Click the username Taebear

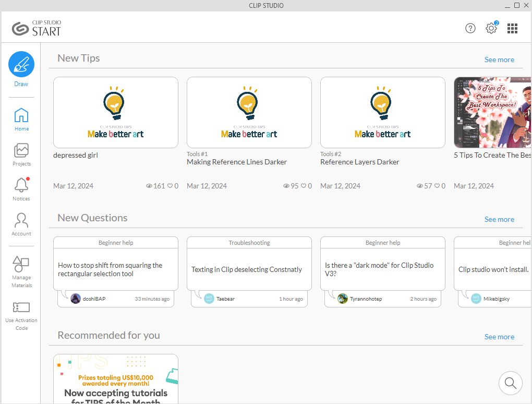[x=226, y=299]
